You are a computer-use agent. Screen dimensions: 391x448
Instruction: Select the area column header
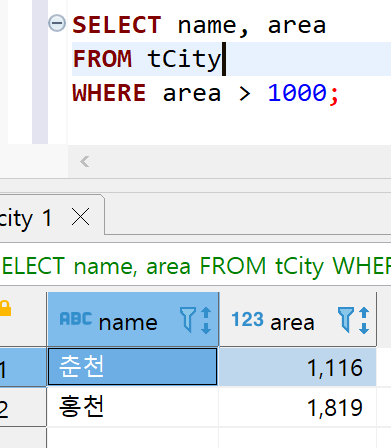point(298,320)
